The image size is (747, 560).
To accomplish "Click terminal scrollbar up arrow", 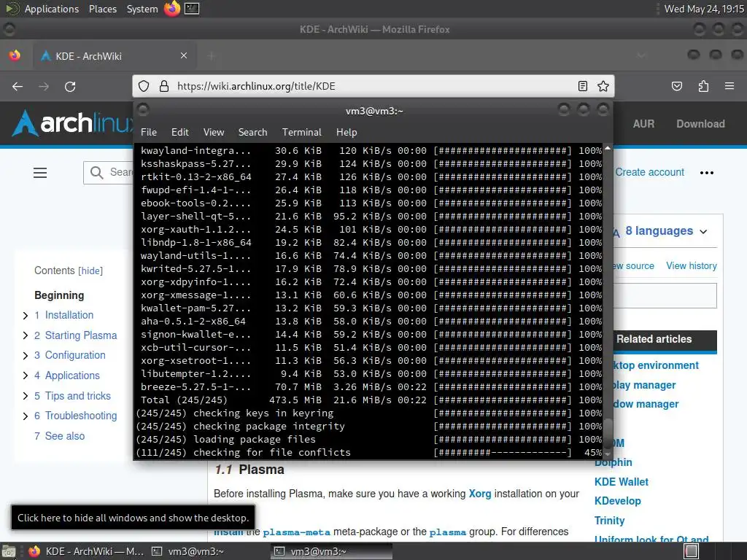I will (x=608, y=149).
